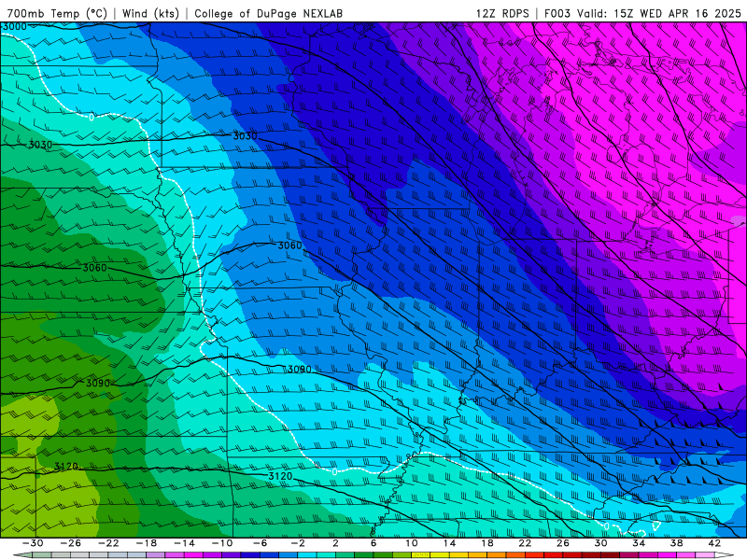Click the 3060 contour label in the blue shading
Image resolution: width=747 pixels, height=560 pixels.
pyautogui.click(x=289, y=245)
